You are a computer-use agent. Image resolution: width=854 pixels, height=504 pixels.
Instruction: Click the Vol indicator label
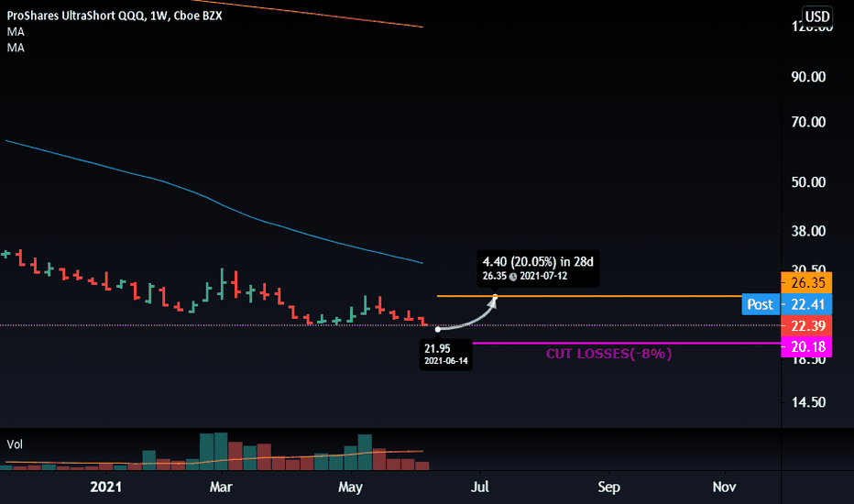15,444
